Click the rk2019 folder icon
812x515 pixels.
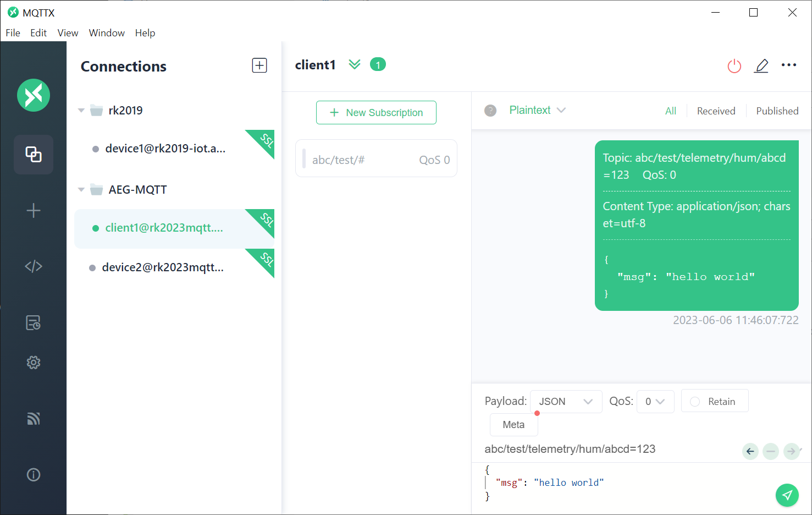tap(97, 110)
